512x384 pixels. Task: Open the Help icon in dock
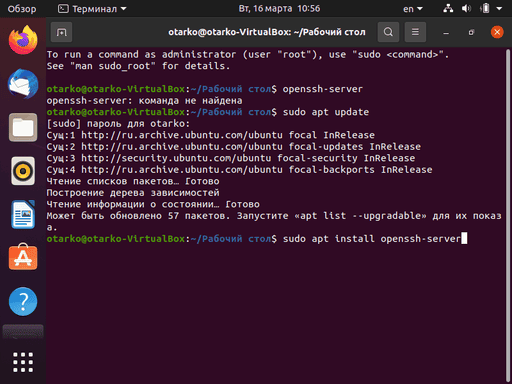(23, 301)
